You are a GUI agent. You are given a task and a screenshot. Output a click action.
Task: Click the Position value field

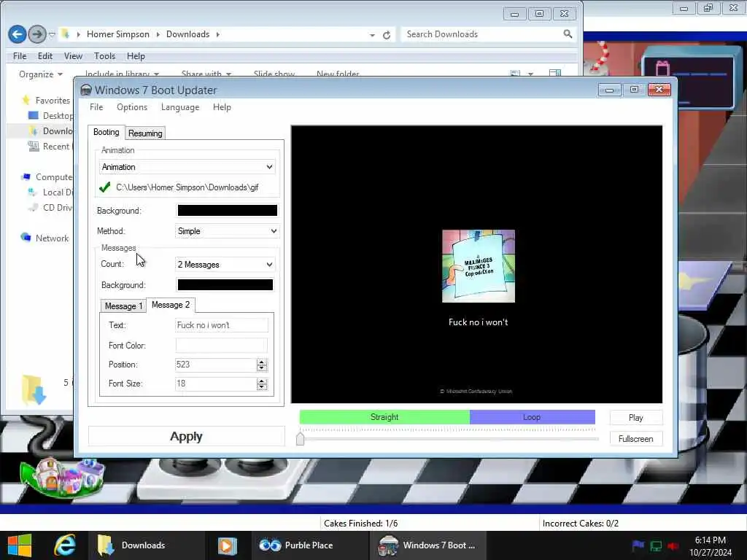tap(216, 365)
